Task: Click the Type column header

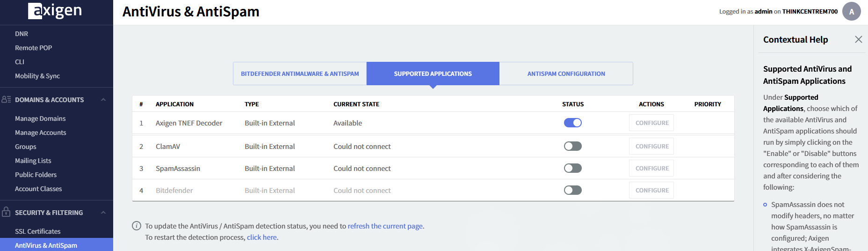Action: [252, 104]
